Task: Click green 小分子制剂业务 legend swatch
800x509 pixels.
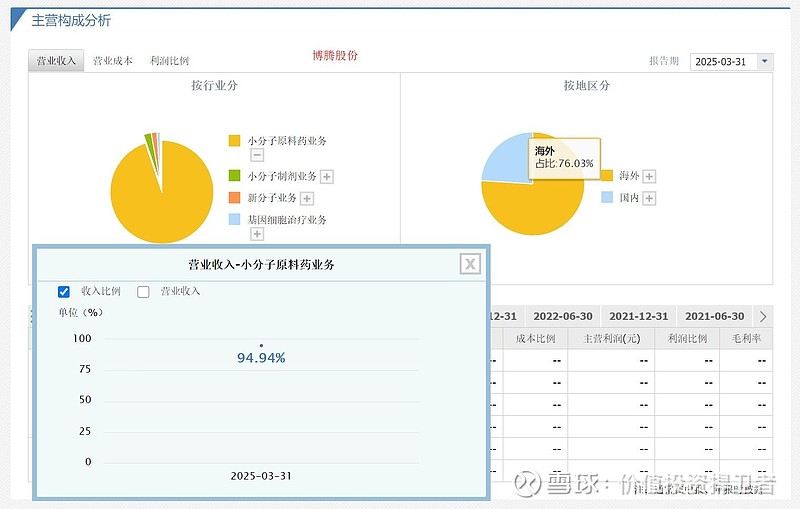Action: pos(234,175)
